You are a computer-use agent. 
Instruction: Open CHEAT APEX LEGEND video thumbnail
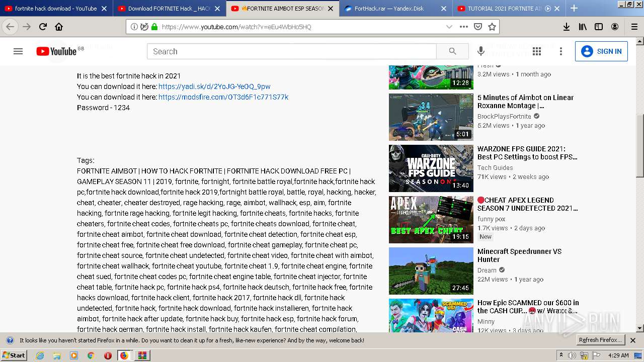coord(431,220)
